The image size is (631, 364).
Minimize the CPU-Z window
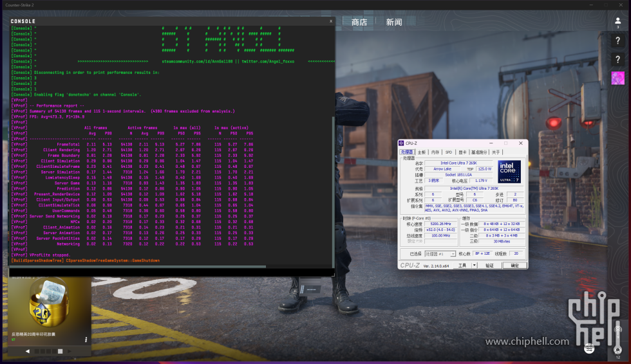[x=491, y=143]
